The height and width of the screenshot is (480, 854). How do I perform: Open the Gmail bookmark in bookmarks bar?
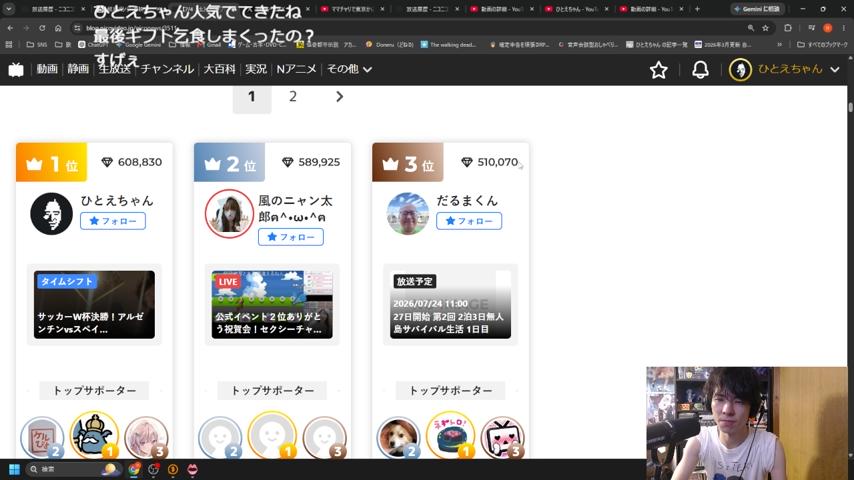[x=210, y=45]
